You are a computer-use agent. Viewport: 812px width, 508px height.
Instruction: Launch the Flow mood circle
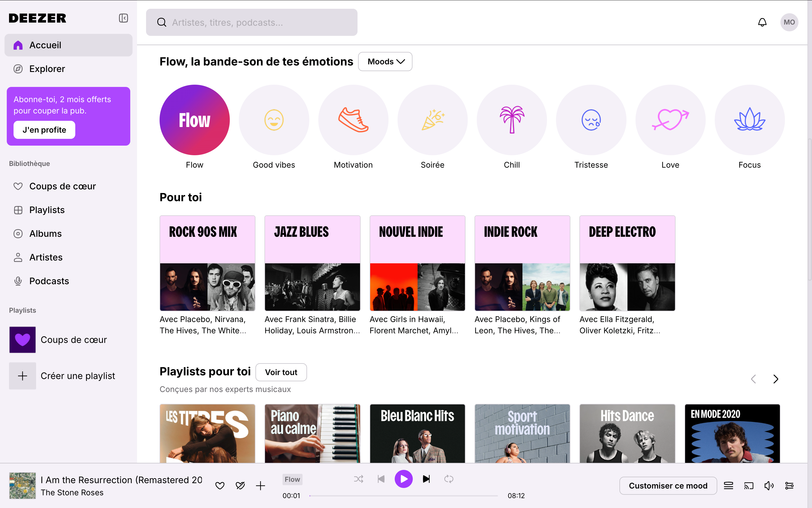(x=195, y=120)
